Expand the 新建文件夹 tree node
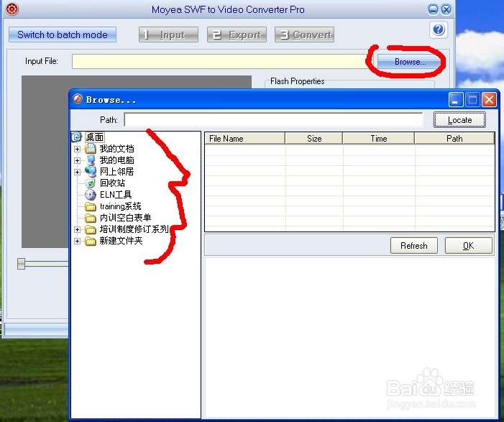This screenshot has height=422, width=504. [77, 241]
